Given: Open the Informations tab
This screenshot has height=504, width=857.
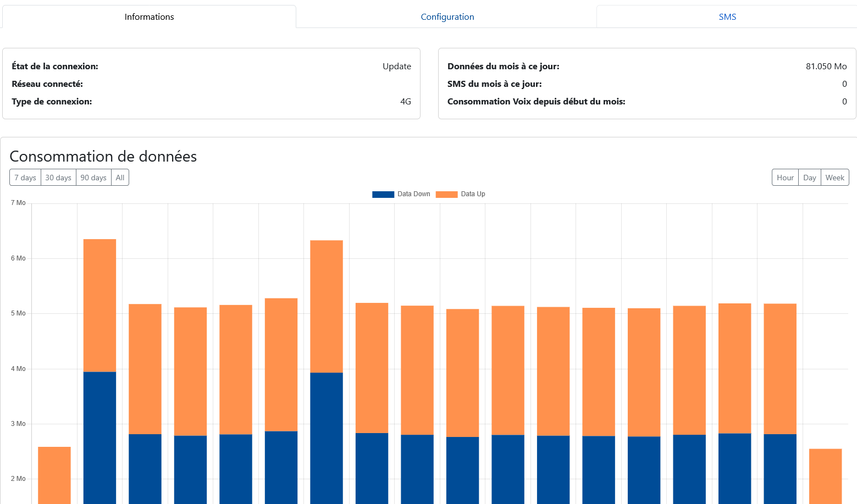Looking at the screenshot, I should (x=149, y=16).
